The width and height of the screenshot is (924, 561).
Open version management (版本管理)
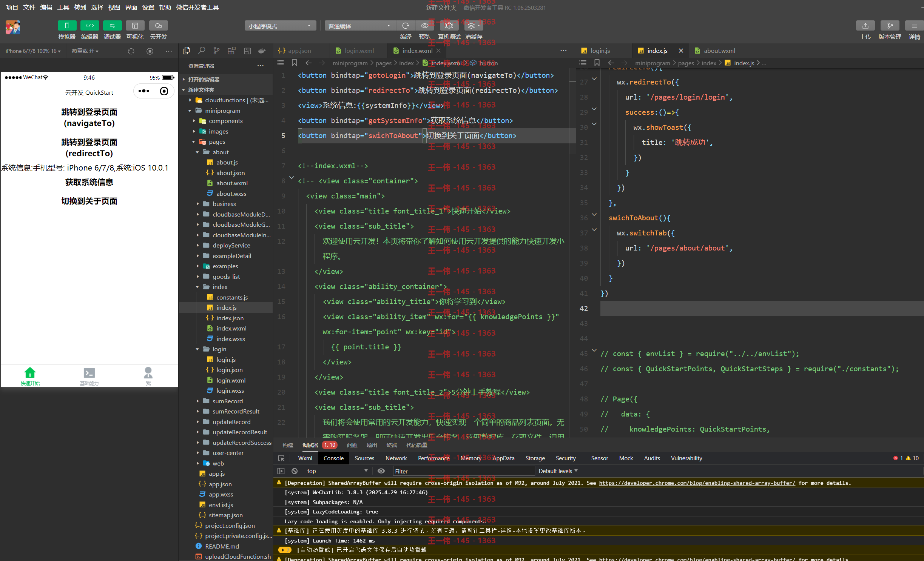click(890, 26)
